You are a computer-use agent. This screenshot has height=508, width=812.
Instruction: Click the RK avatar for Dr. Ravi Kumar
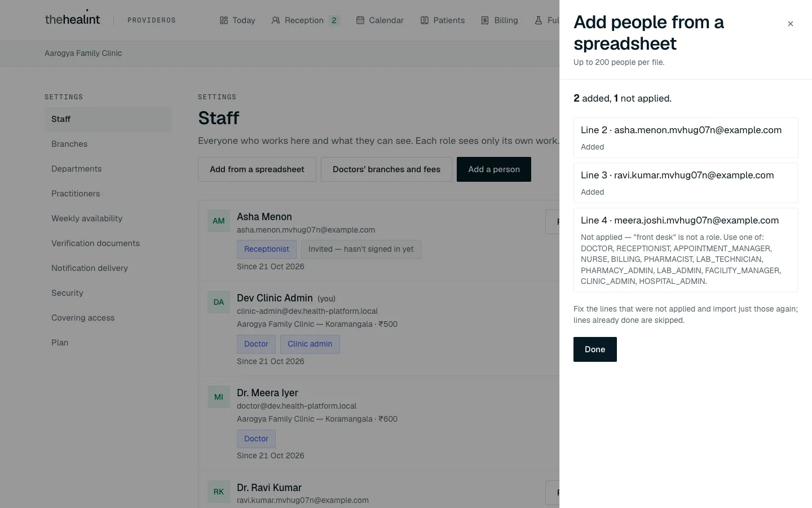coord(219,492)
